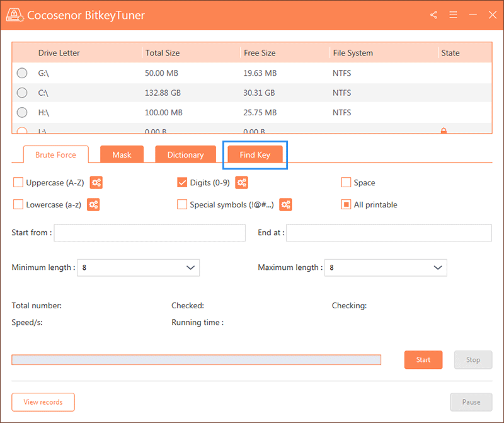Open the Find Key tab
The image size is (504, 423).
255,154
